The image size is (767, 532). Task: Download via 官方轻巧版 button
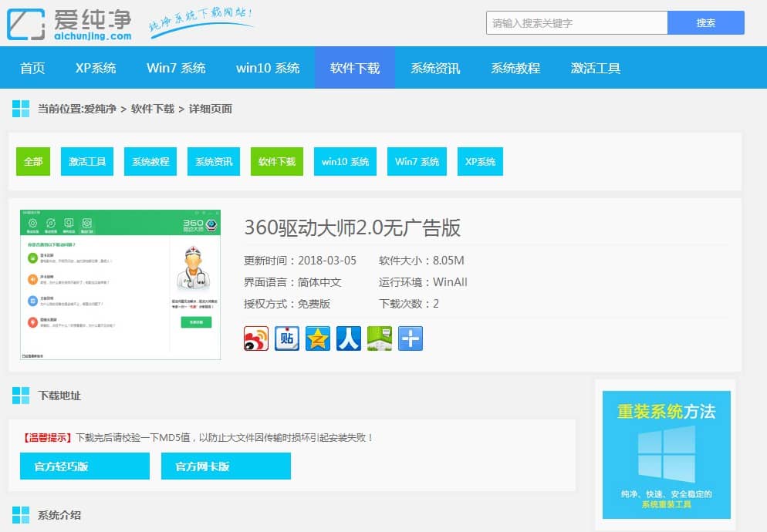85,466
